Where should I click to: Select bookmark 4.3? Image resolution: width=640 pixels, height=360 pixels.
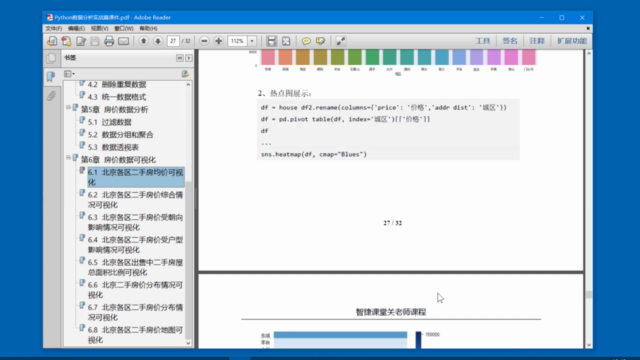pos(117,97)
